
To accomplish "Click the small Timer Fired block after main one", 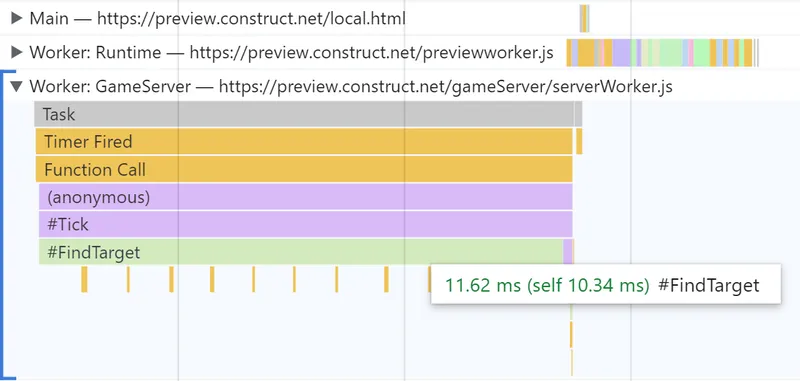I will 579,141.
